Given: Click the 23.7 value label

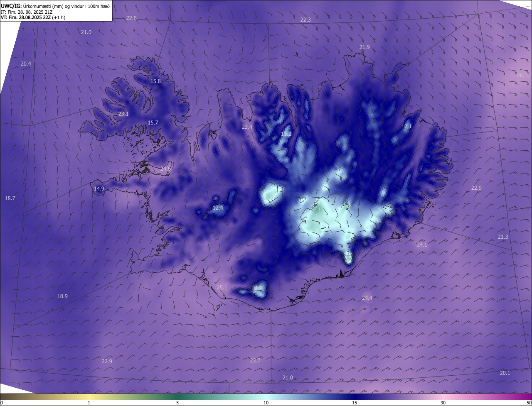Looking at the screenshot, I should click(x=255, y=360).
